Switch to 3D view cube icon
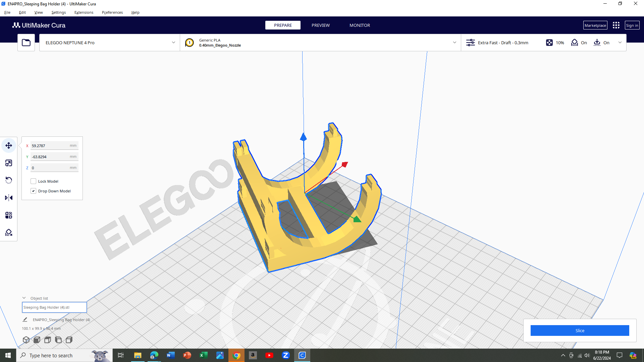This screenshot has width=644, height=362. [26, 340]
